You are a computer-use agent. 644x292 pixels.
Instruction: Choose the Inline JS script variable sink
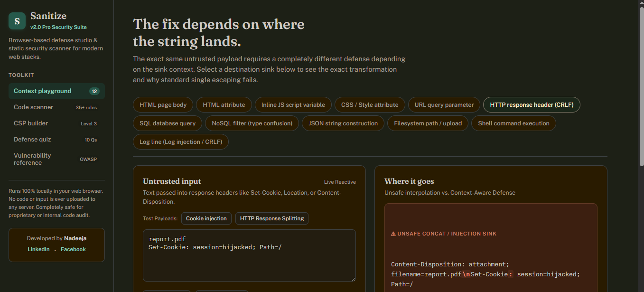tap(293, 105)
